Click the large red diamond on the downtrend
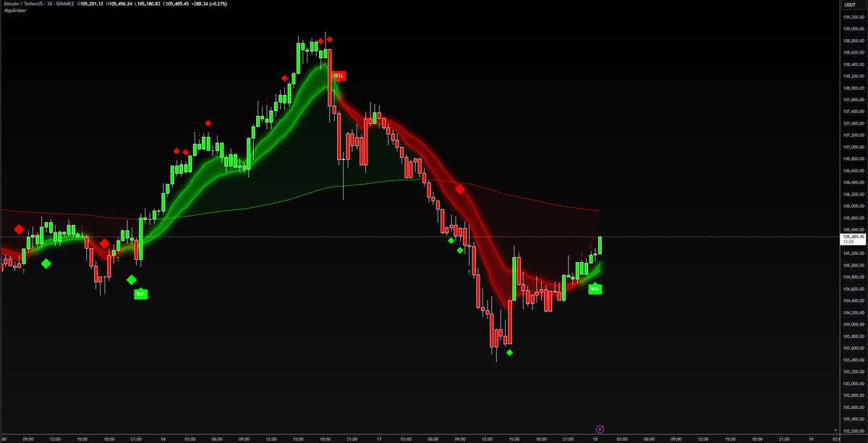868x443 pixels. 461,190
